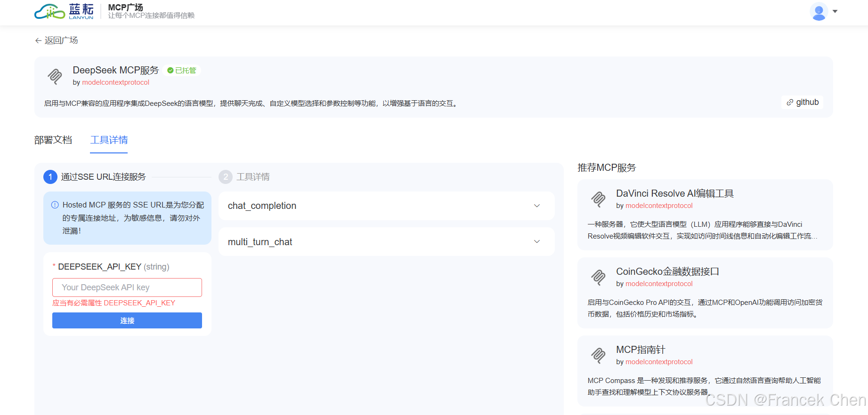The height and width of the screenshot is (415, 868).
Task: Click the MCP Compass description text
Action: pos(704,386)
